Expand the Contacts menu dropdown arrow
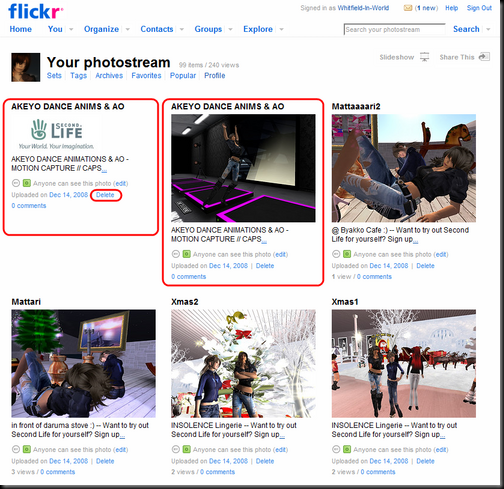The image size is (504, 489). click(182, 29)
